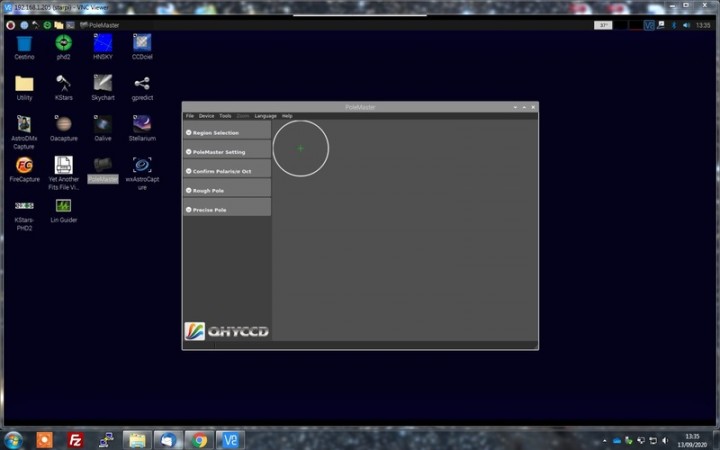Open the Language menu
The height and width of the screenshot is (450, 720).
(x=265, y=116)
